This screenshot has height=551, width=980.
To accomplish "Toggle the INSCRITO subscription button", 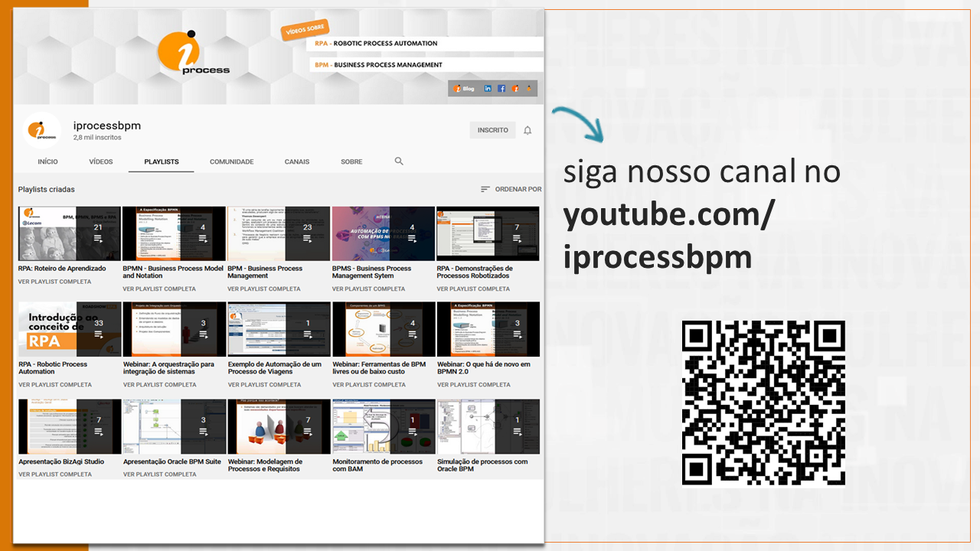I will [x=492, y=130].
